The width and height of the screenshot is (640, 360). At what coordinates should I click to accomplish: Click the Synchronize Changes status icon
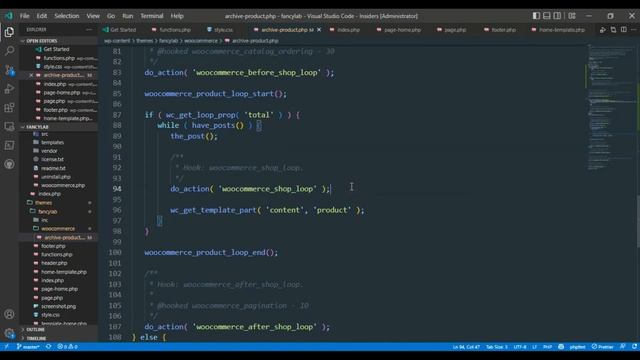click(x=49, y=347)
